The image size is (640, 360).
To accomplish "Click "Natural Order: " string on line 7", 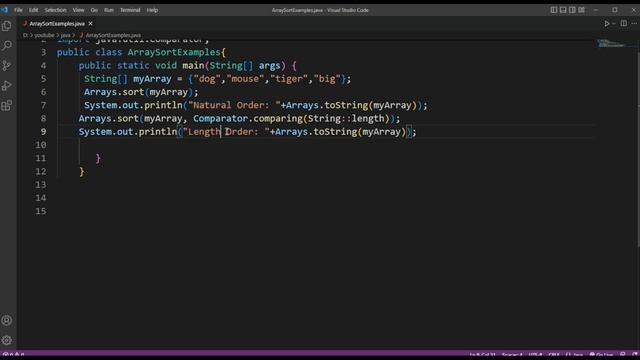I will 234,105.
